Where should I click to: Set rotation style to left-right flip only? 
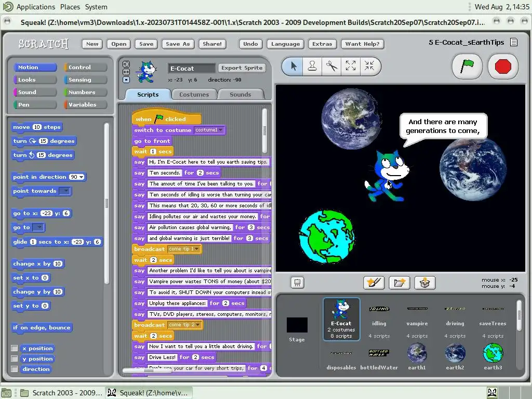[x=126, y=72]
